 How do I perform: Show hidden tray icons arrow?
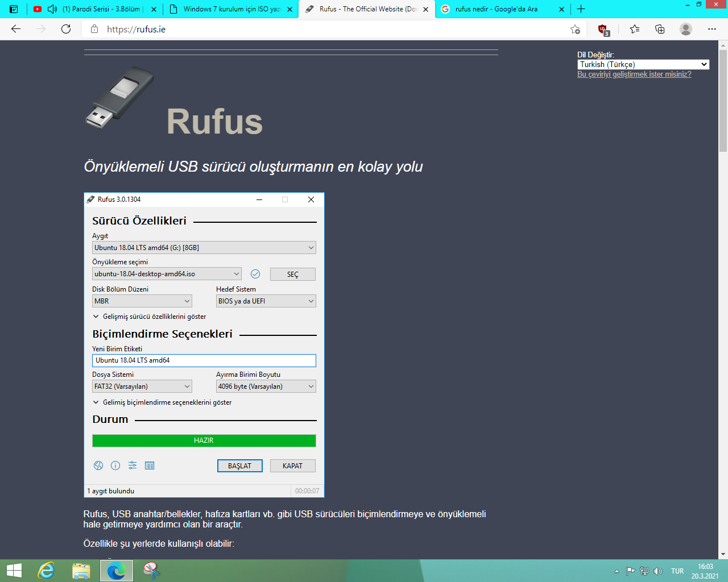pyautogui.click(x=617, y=571)
